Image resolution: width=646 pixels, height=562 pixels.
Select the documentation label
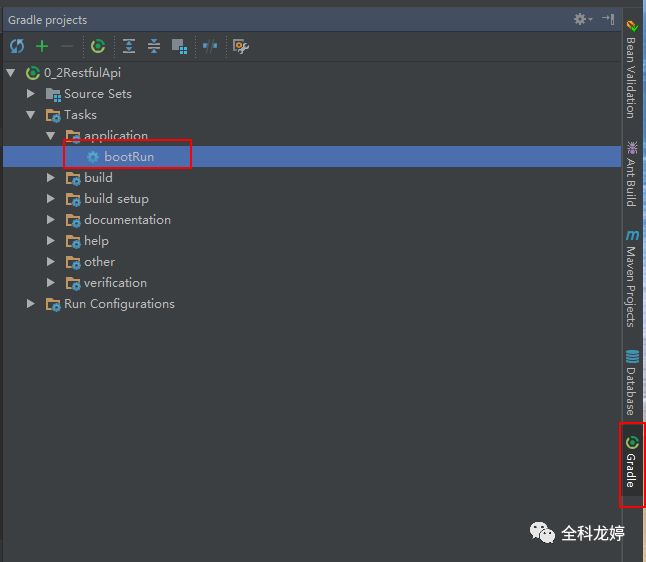[127, 220]
